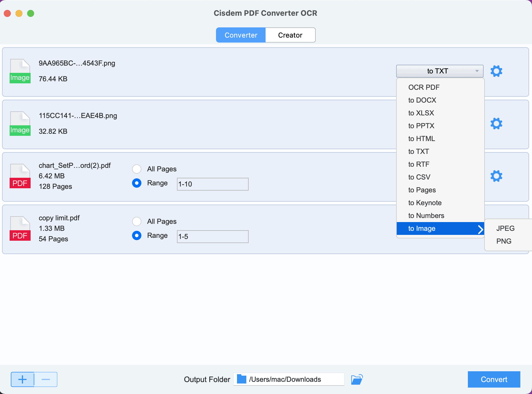
Task: Choose to Numbers from format menu
Action: (440, 216)
